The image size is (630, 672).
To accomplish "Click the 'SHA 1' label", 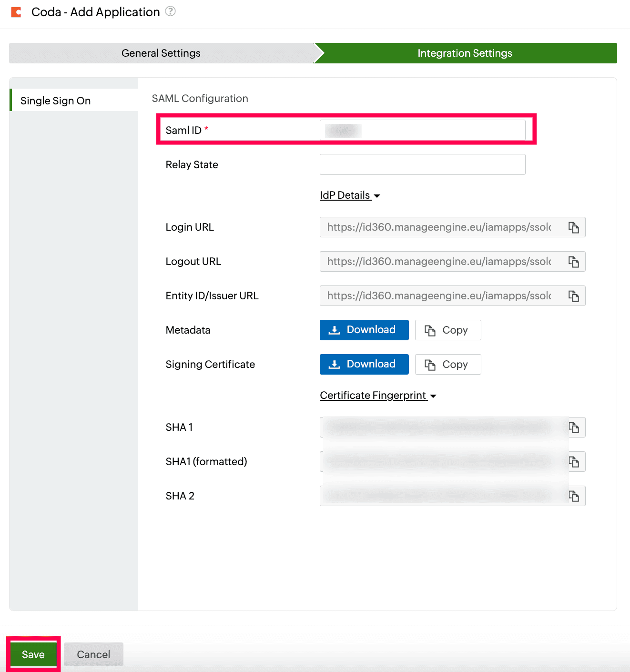I will point(179,427).
